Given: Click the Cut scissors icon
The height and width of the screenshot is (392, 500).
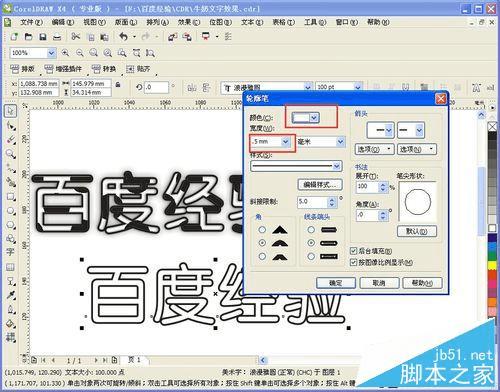Looking at the screenshot, I should [76, 36].
